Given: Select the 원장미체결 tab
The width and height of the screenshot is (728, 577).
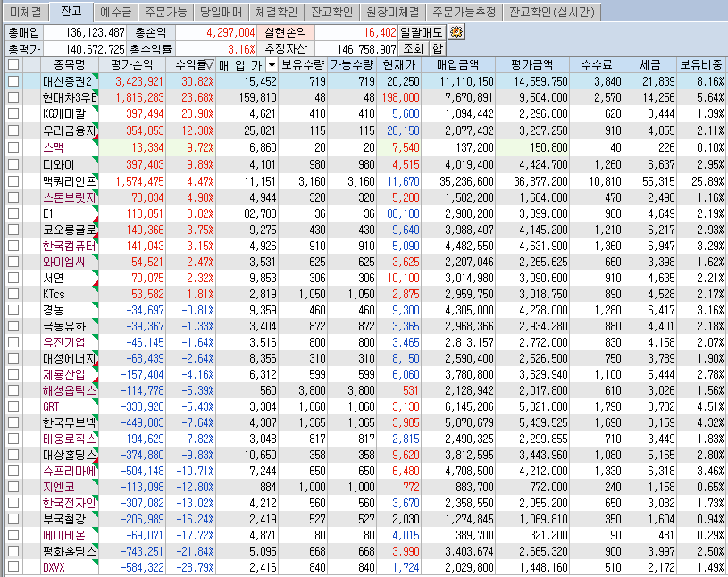Looking at the screenshot, I should click(x=392, y=12).
